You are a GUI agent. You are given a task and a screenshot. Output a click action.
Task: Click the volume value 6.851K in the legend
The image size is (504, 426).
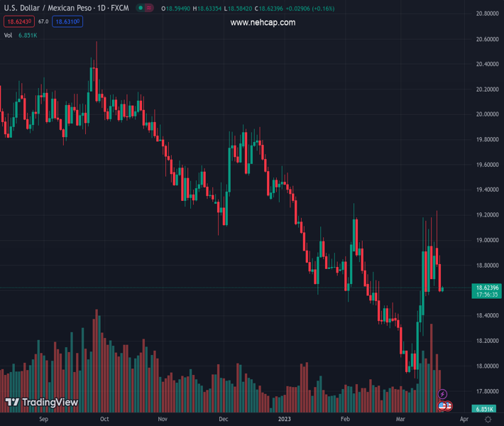[28, 35]
